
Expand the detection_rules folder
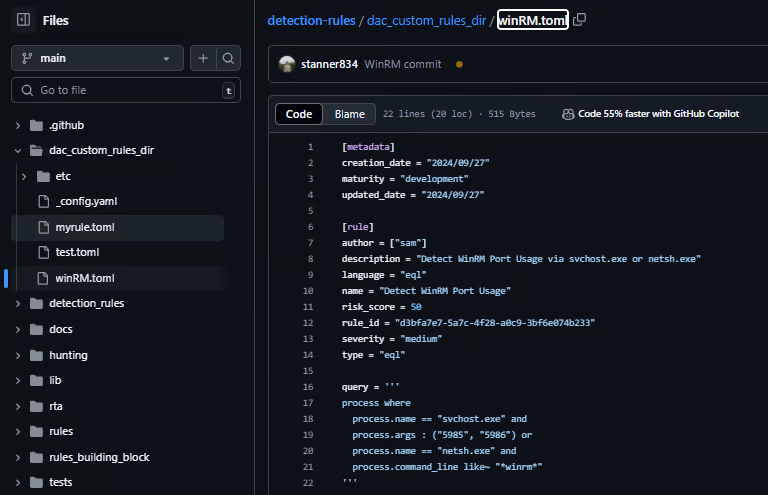pos(17,303)
